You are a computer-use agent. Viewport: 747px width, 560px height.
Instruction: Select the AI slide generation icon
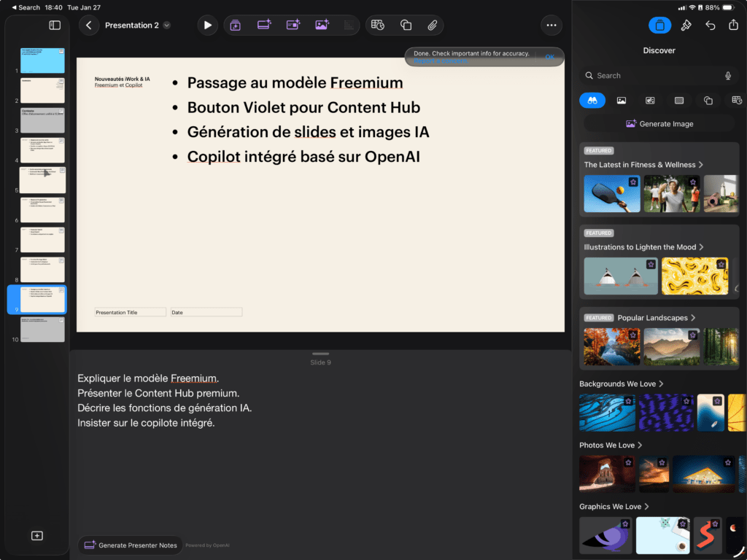264,25
